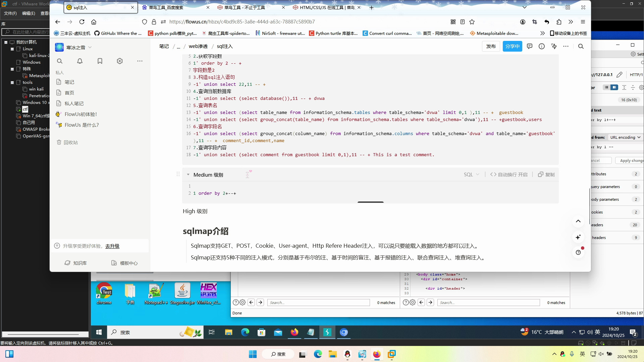
Task: Collapse the Linux folder in VMware library
Action: 12,49
